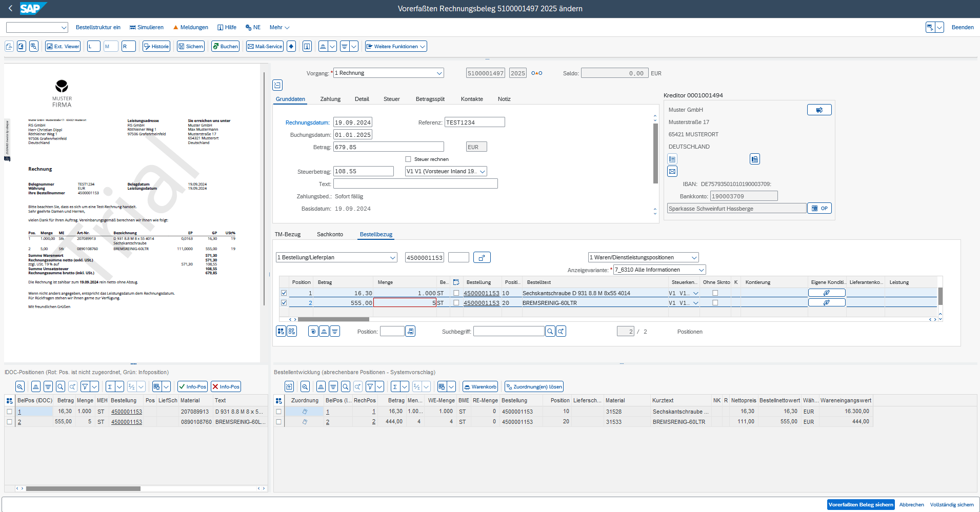Open the Mail-Service function
Image resolution: width=980 pixels, height=512 pixels.
click(x=265, y=46)
